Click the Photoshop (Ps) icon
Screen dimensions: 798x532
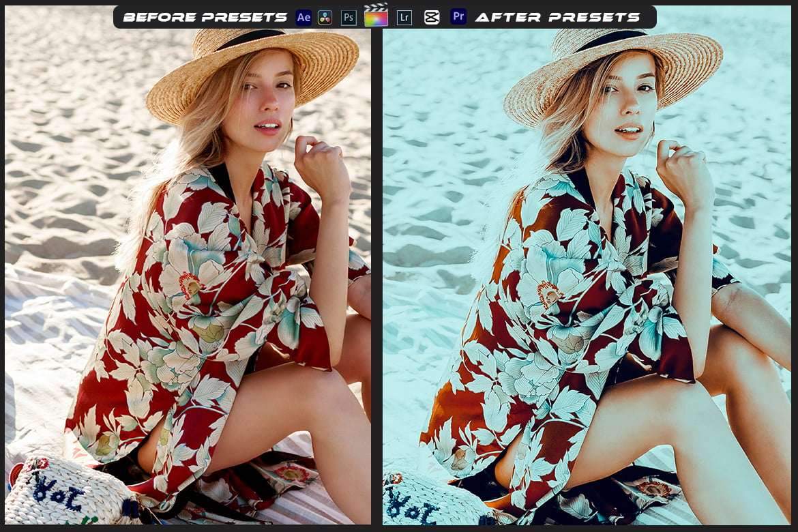coord(348,17)
